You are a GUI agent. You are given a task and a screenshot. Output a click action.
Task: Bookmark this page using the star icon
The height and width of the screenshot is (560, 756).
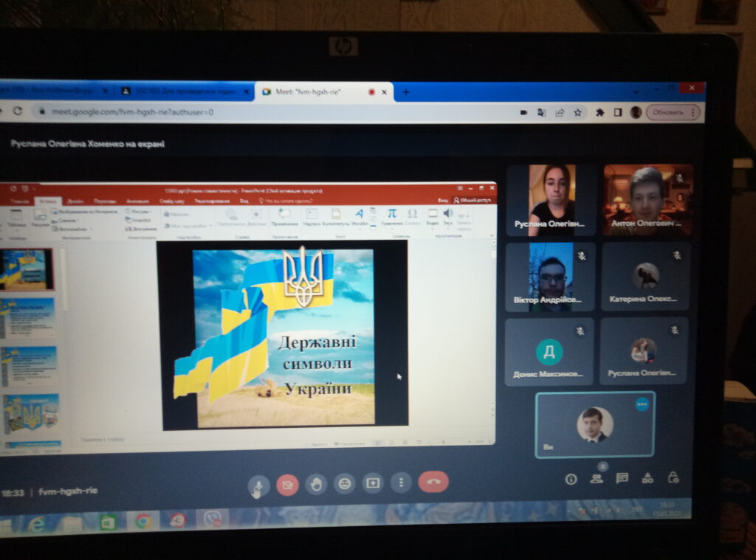pos(578,112)
